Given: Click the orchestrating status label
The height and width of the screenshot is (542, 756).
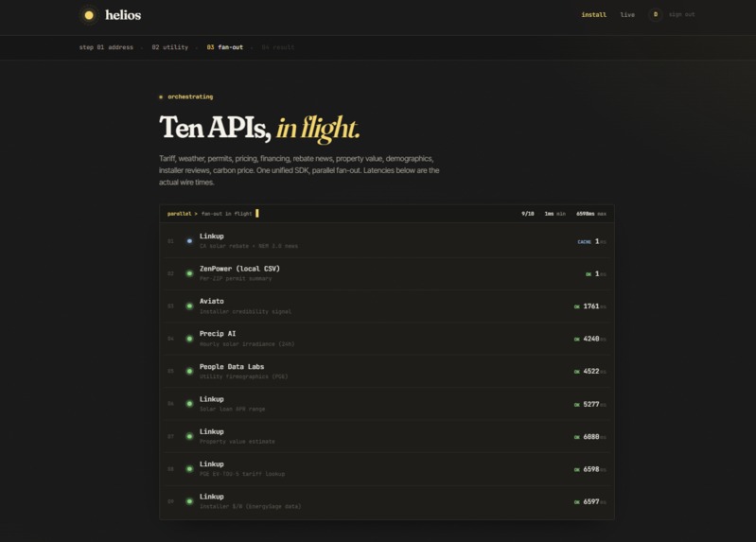Looking at the screenshot, I should point(190,96).
